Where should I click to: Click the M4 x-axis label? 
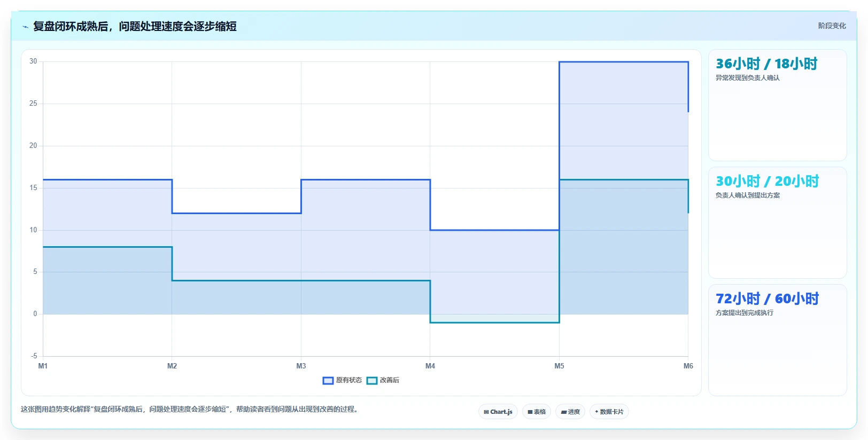(430, 366)
